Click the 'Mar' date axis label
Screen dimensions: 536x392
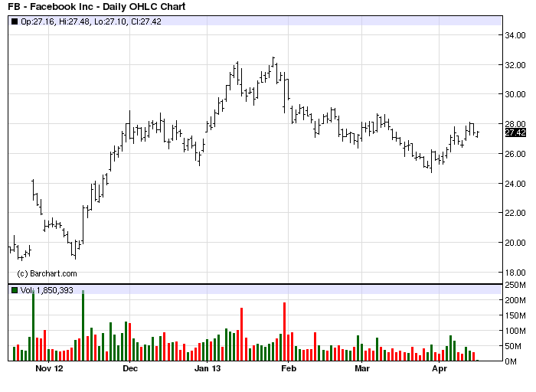coord(362,368)
